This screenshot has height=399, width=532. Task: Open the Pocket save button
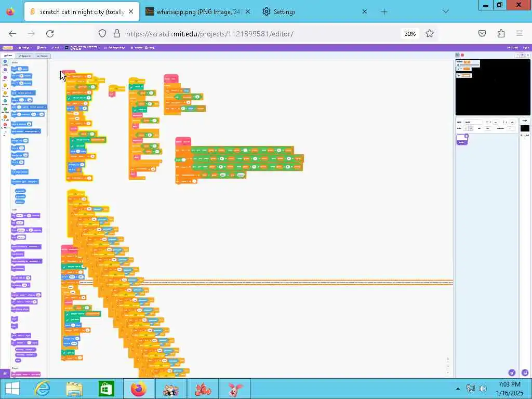(x=482, y=33)
